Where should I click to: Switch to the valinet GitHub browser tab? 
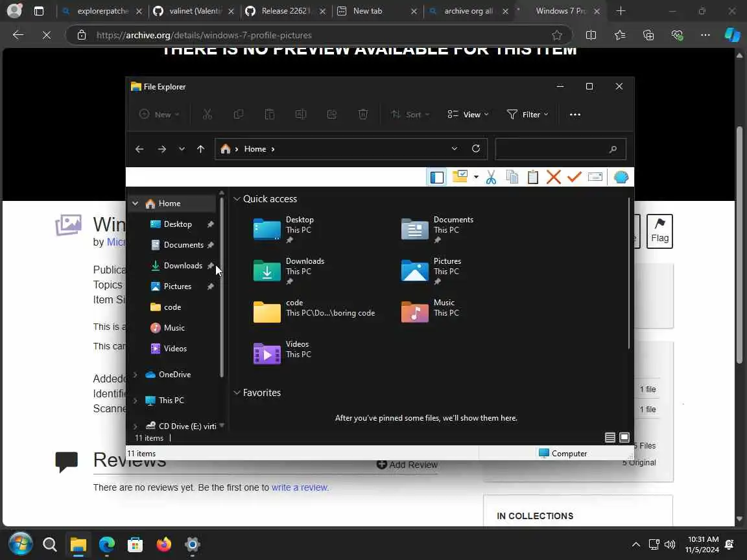[x=195, y=11]
